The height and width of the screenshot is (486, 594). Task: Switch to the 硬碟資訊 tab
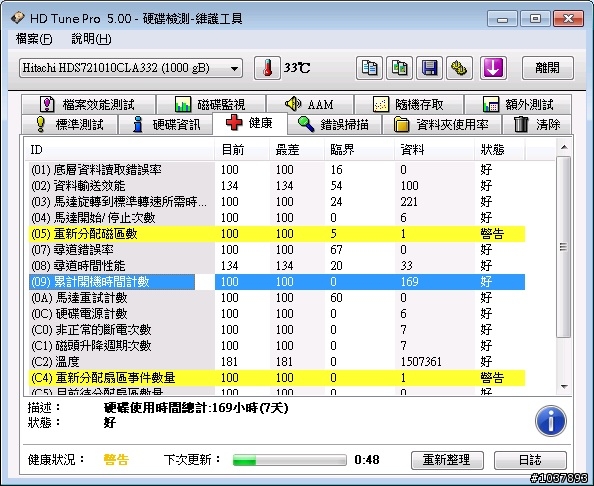coord(166,124)
